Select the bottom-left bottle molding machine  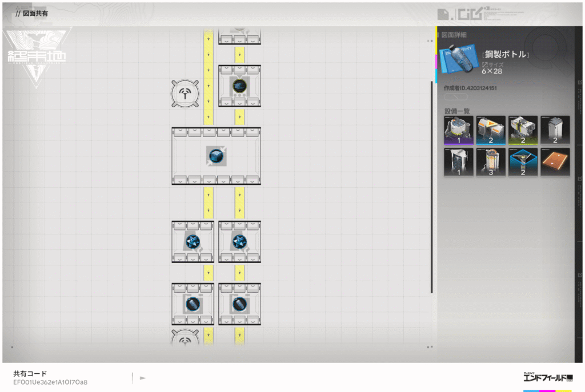tap(193, 304)
